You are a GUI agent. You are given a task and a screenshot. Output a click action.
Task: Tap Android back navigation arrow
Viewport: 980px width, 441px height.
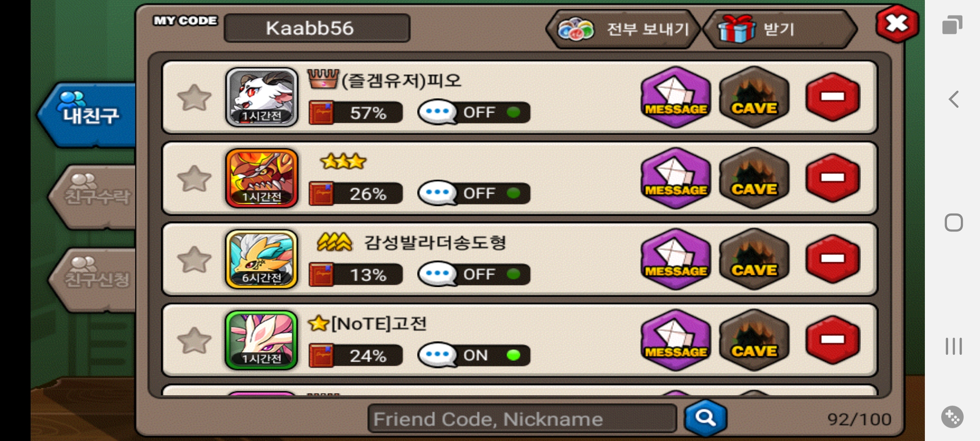coord(953,99)
